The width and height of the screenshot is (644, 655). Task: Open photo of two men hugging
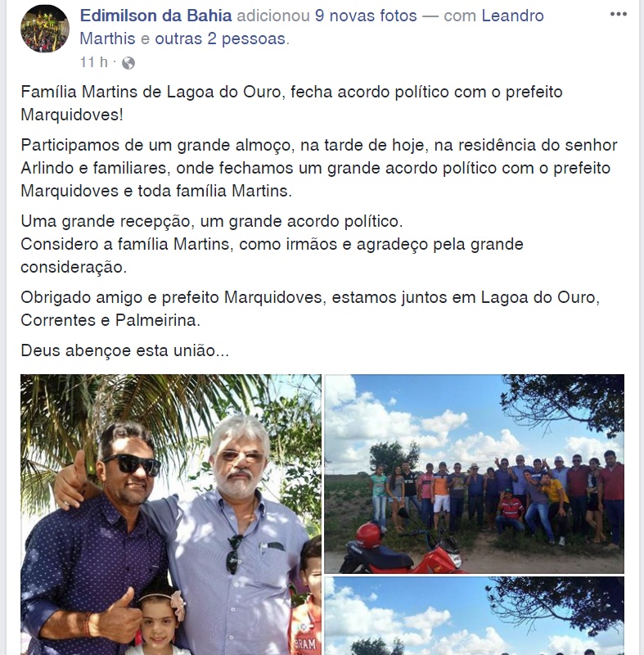point(171,514)
